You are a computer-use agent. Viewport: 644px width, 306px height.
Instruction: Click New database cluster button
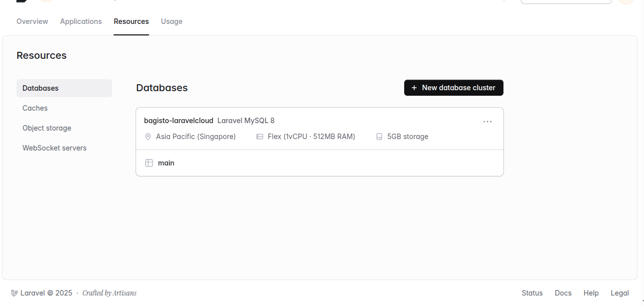(x=454, y=88)
